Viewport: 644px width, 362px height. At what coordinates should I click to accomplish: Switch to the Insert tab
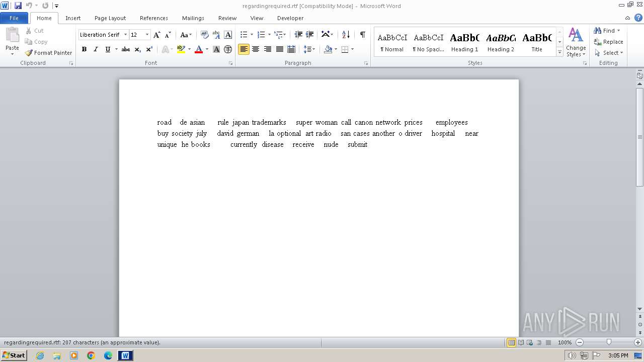[73, 18]
